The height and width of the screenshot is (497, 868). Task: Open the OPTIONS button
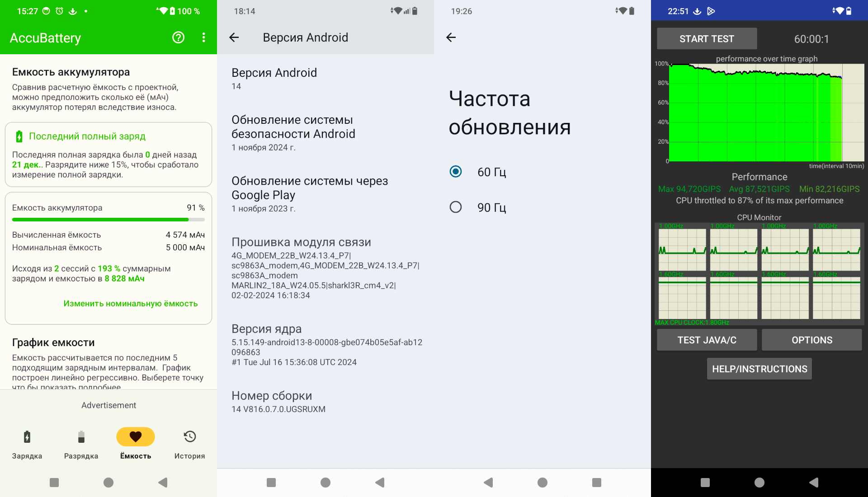(811, 340)
